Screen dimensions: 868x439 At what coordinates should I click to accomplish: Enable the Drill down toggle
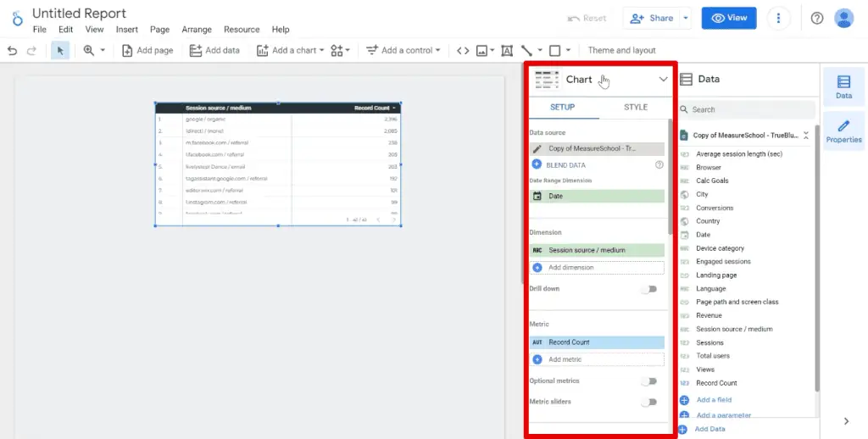[x=648, y=289]
